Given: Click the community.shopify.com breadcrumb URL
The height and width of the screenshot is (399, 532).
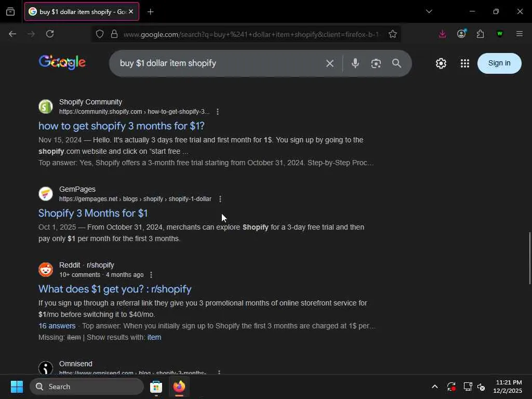Looking at the screenshot, I should (x=134, y=112).
